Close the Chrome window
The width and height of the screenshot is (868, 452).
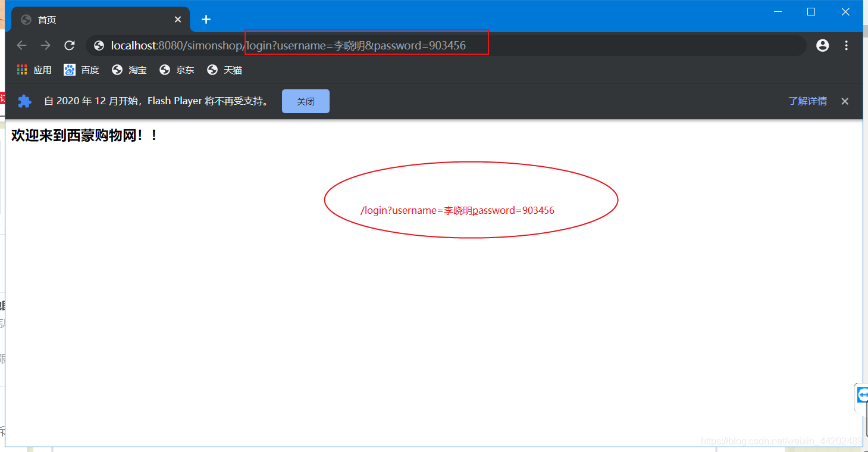(x=845, y=11)
